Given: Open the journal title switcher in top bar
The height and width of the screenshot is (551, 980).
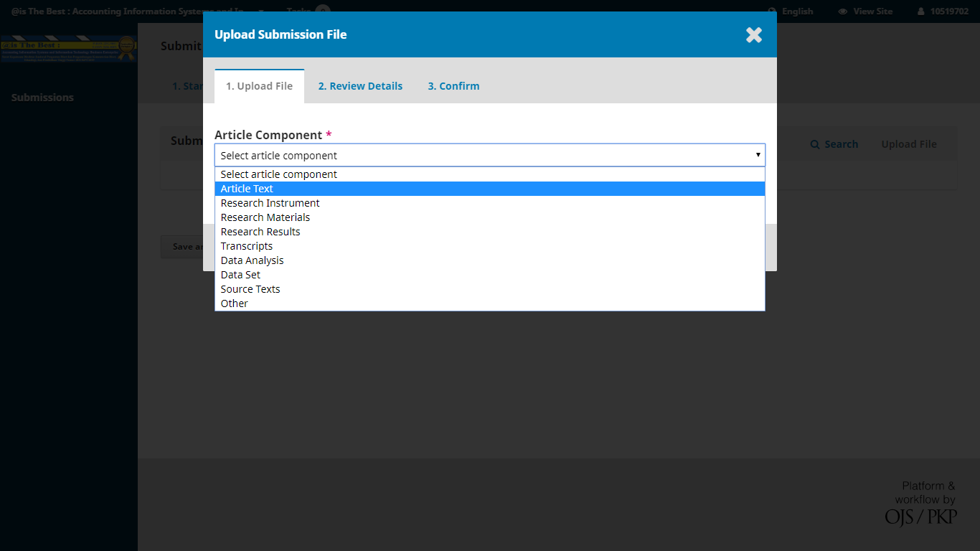Looking at the screenshot, I should pyautogui.click(x=136, y=11).
